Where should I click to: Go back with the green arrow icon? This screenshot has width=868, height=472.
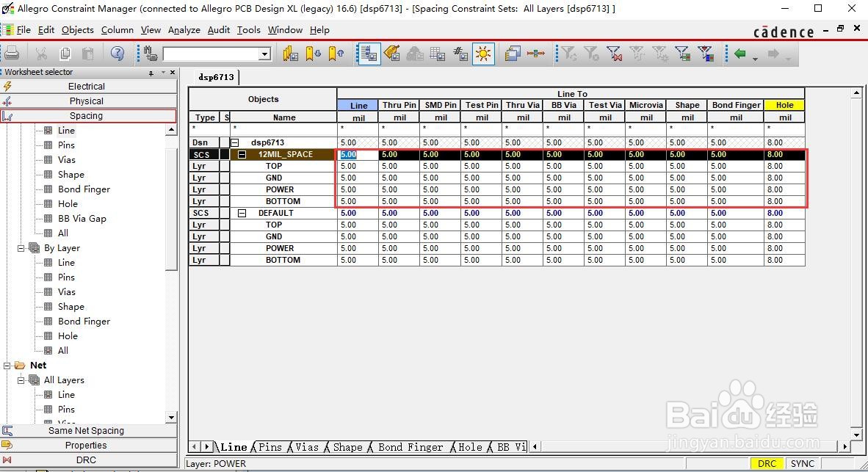click(x=740, y=53)
